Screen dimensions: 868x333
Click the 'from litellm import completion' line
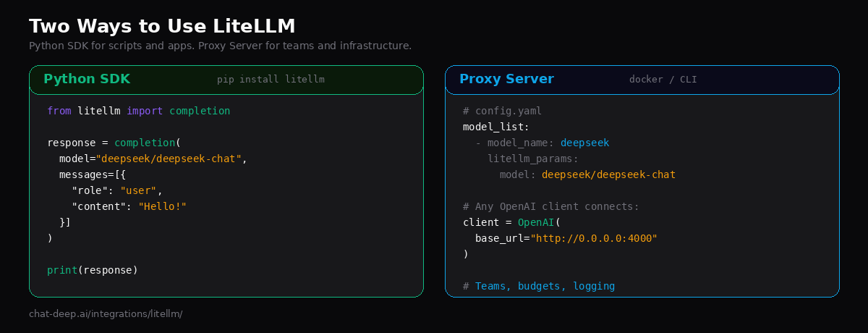click(x=138, y=111)
